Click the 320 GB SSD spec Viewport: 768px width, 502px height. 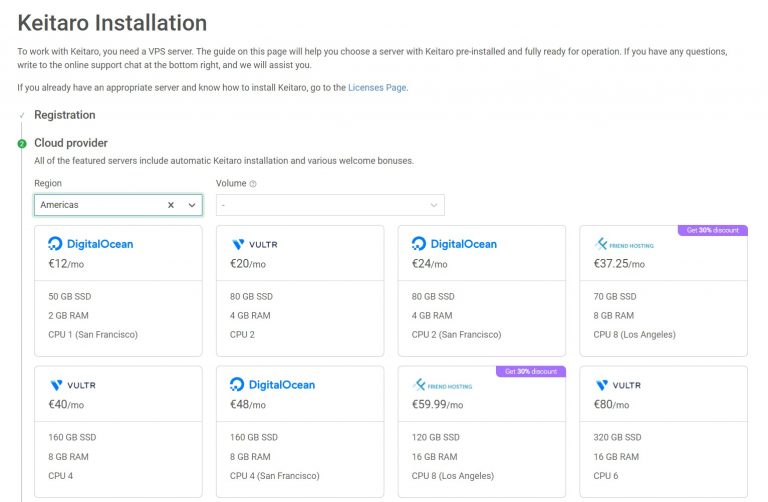pyautogui.click(x=617, y=438)
